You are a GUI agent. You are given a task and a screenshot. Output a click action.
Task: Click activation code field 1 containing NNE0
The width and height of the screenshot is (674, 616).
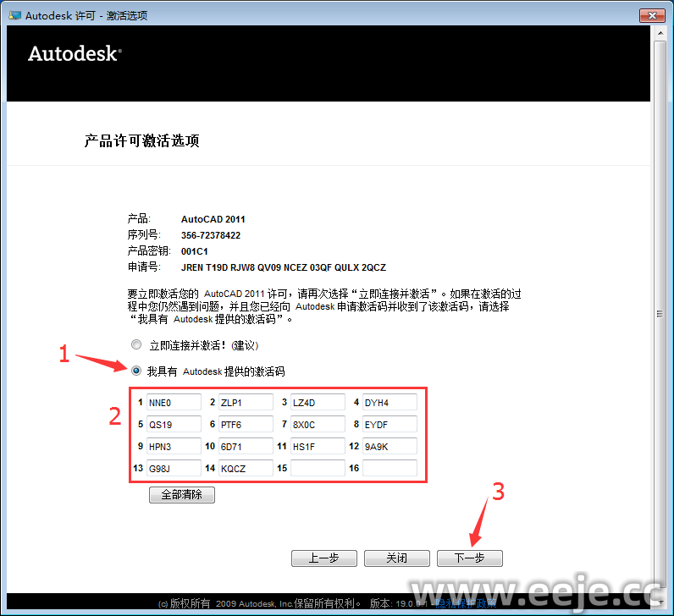pos(174,402)
